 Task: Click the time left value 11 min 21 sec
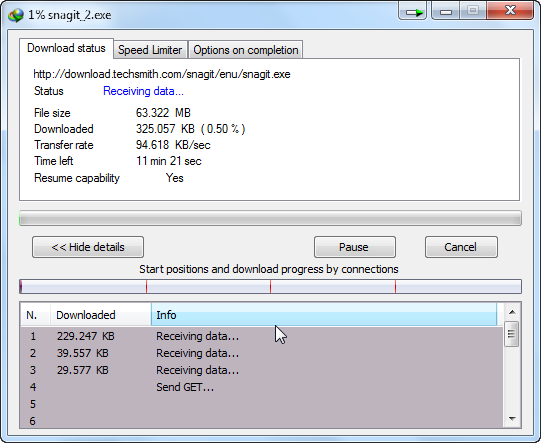click(169, 161)
